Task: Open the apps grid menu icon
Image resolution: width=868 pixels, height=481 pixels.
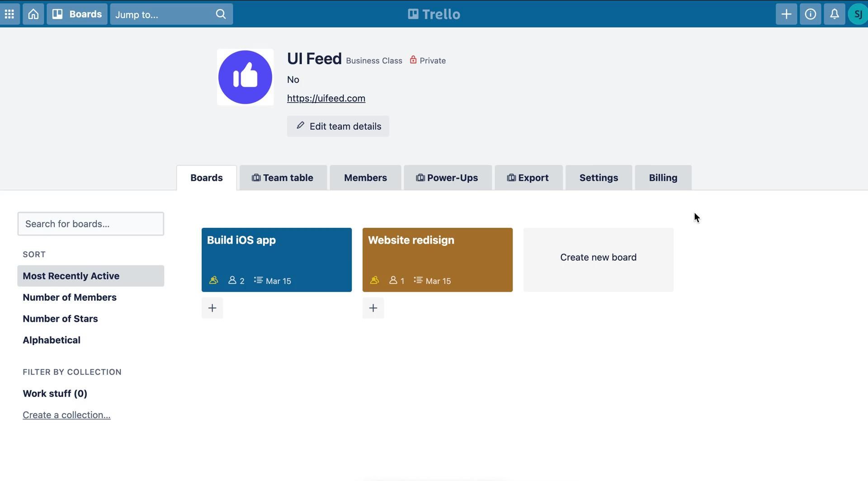Action: tap(9, 14)
